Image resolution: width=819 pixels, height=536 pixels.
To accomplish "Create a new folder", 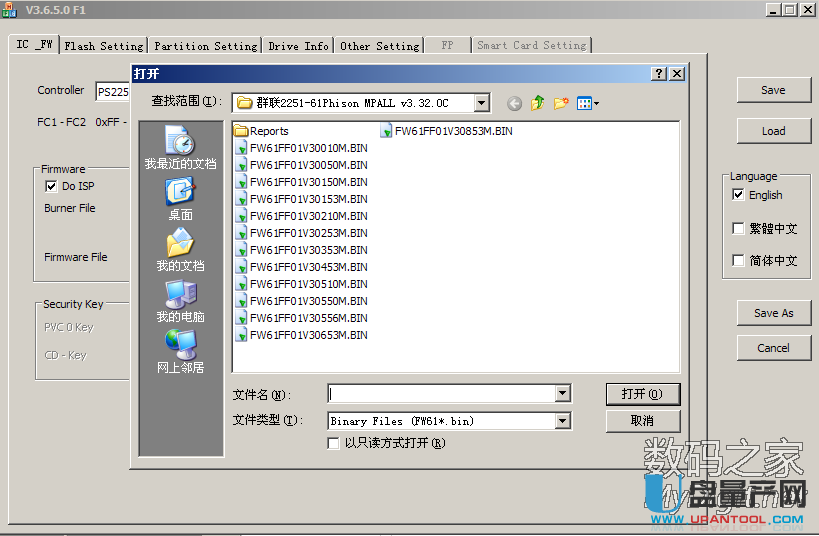I will (561, 103).
